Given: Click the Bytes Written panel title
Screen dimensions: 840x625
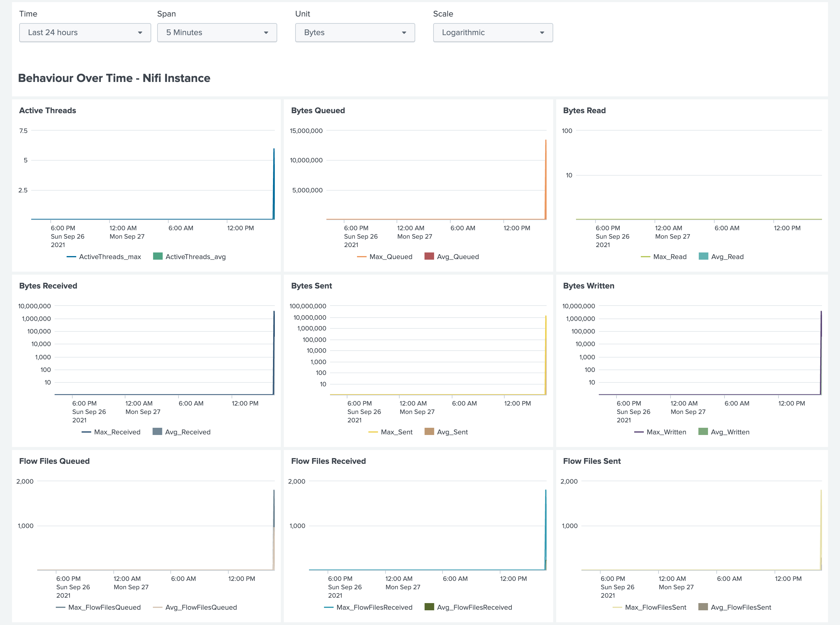Looking at the screenshot, I should 589,286.
